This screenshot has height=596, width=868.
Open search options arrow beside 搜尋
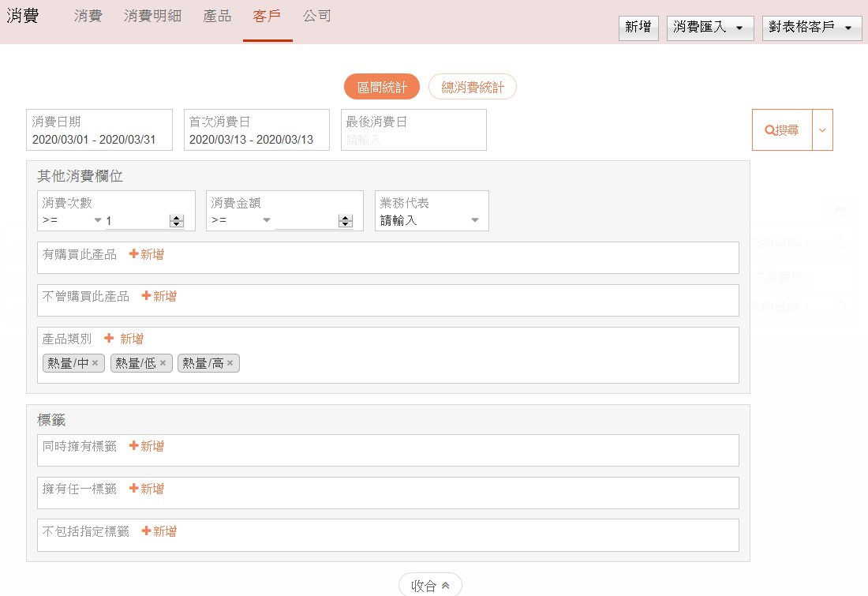tap(822, 130)
